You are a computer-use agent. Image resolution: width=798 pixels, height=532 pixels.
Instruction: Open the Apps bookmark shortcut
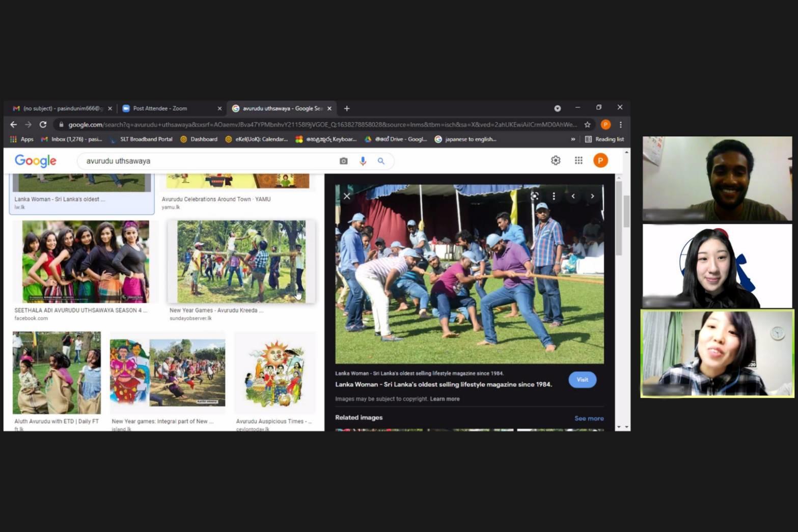coord(22,139)
